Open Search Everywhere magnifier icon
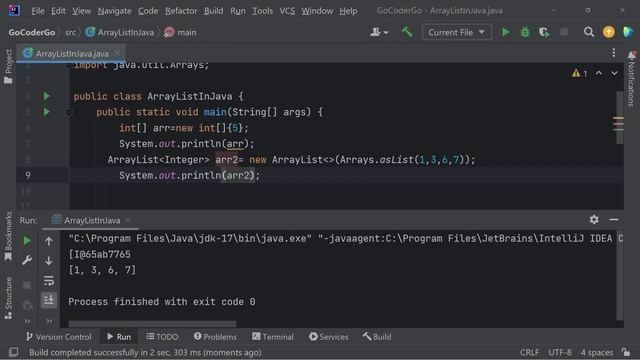Image resolution: width=640 pixels, height=360 pixels. 589,32
